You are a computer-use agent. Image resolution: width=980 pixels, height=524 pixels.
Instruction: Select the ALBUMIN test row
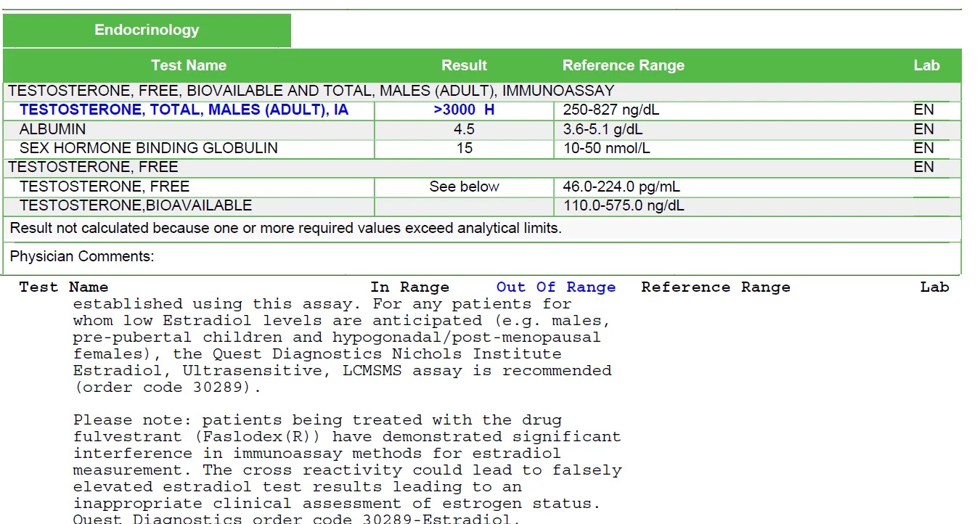click(x=482, y=129)
